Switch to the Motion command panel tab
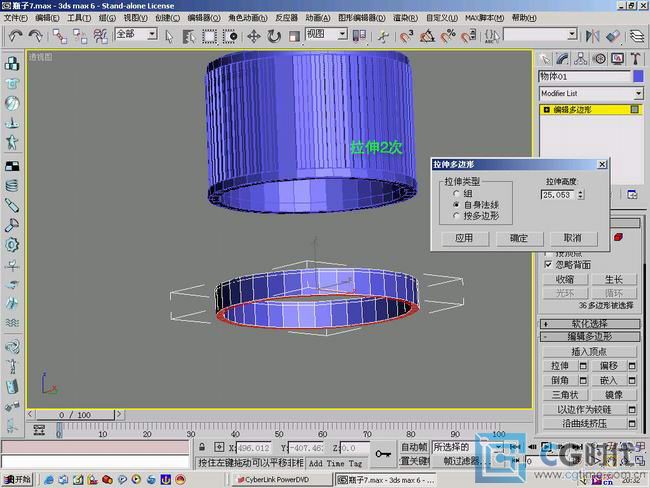Screen dimensions: 650x488 coord(599,59)
